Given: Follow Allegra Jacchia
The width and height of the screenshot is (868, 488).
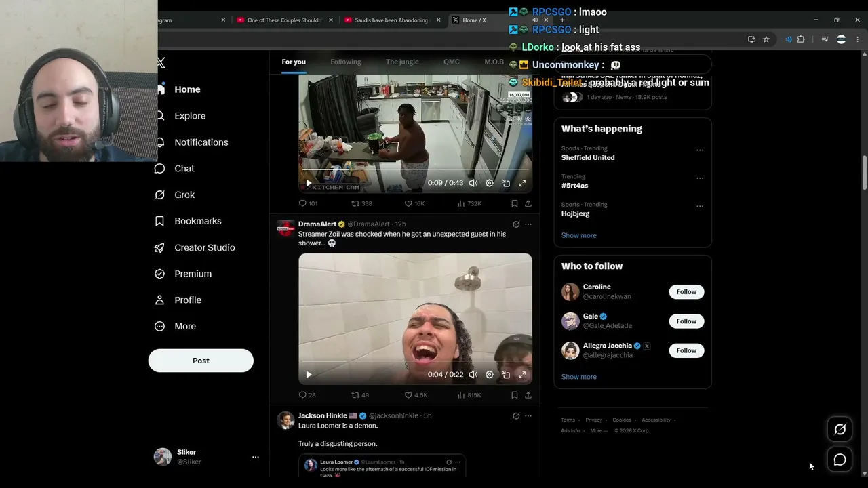Looking at the screenshot, I should 686,350.
